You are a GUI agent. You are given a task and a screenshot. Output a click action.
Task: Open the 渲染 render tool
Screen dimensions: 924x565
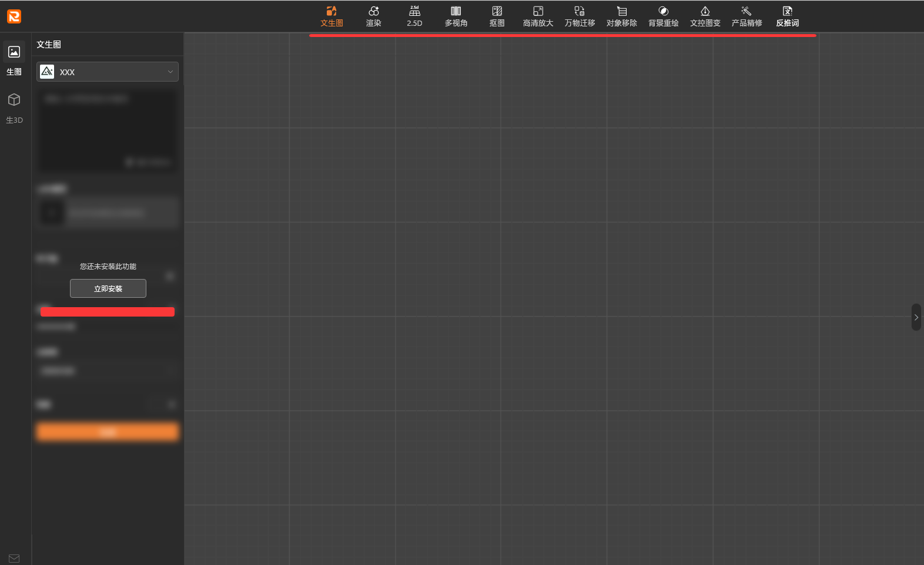point(373,16)
